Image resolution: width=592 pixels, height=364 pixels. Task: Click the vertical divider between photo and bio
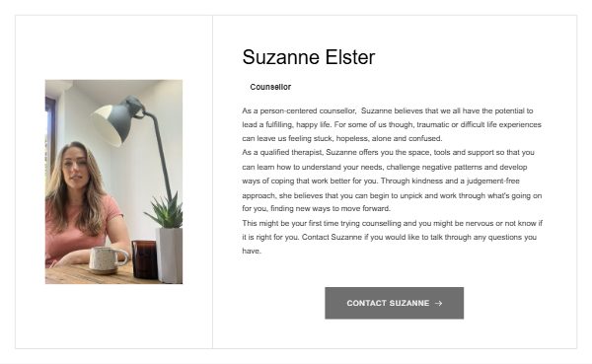(212, 182)
